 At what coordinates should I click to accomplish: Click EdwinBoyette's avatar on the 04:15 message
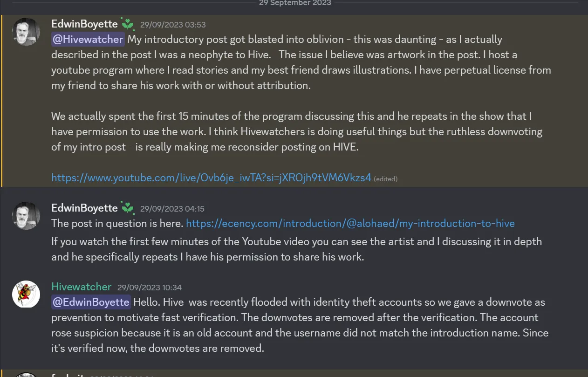tap(26, 216)
